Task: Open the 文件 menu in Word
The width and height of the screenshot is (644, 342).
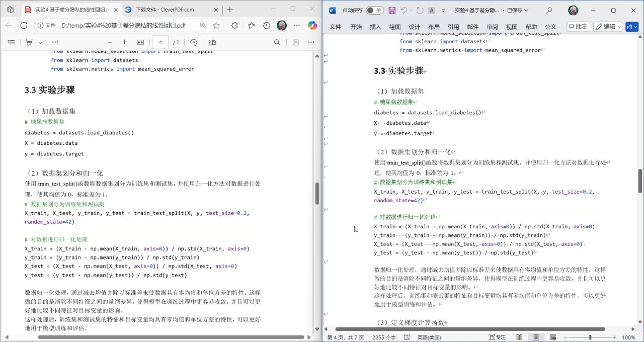Action: [x=335, y=27]
